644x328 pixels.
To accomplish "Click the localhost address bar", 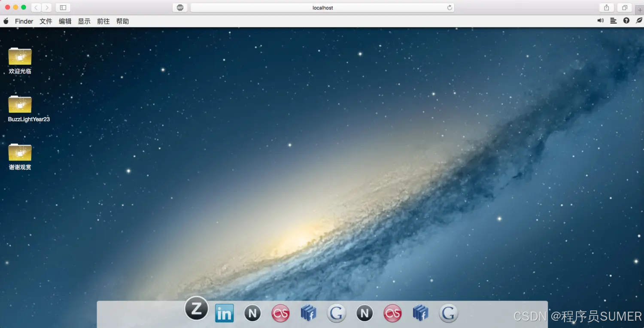I will [322, 7].
